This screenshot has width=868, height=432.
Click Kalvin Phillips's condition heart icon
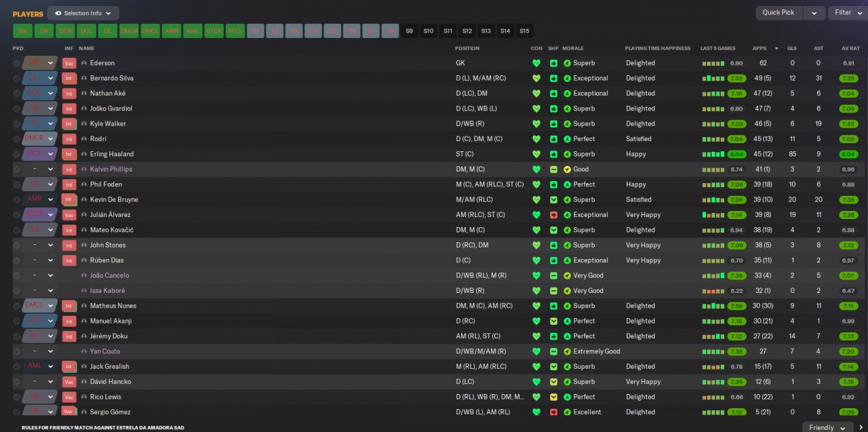pyautogui.click(x=536, y=170)
